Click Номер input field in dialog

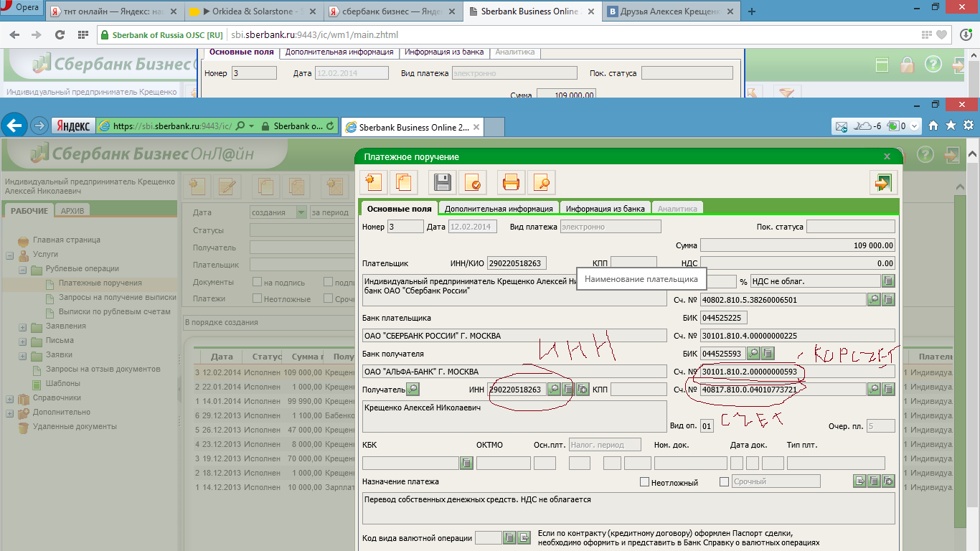pos(405,227)
